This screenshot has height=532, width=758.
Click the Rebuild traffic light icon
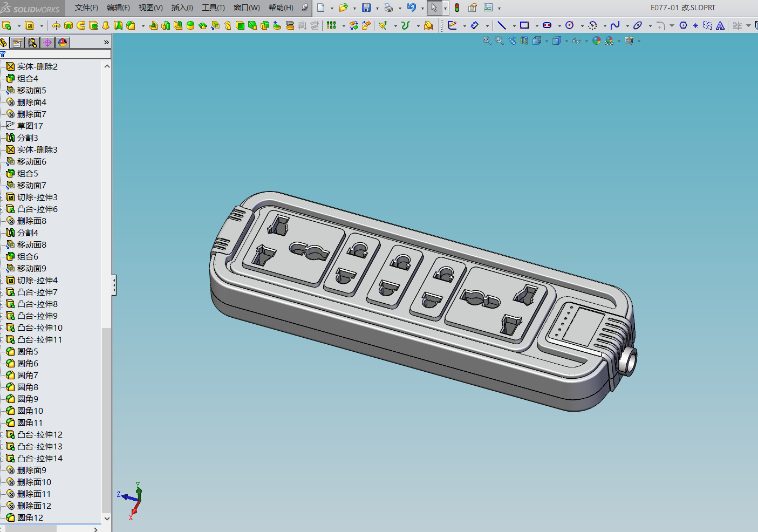tap(457, 8)
